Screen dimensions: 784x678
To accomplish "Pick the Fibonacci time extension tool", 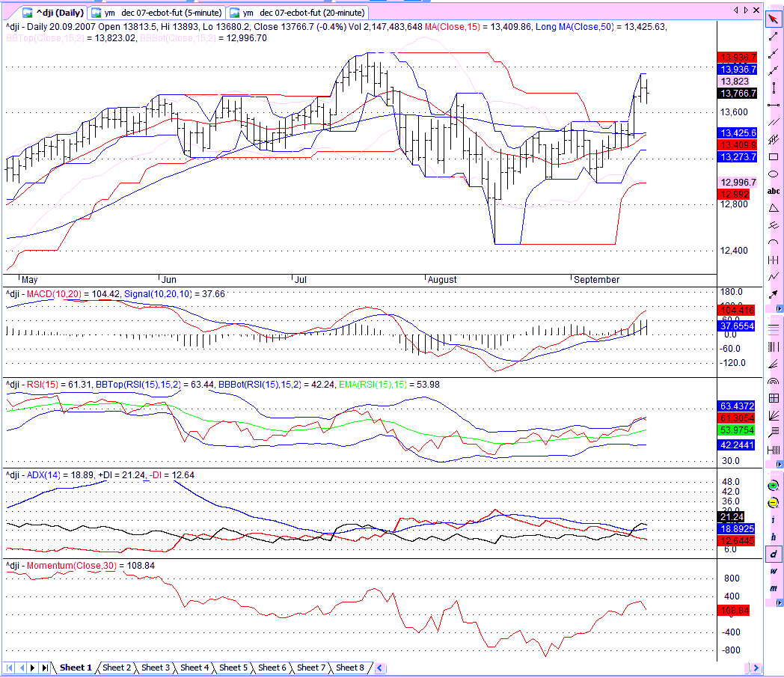I will pos(774,450).
